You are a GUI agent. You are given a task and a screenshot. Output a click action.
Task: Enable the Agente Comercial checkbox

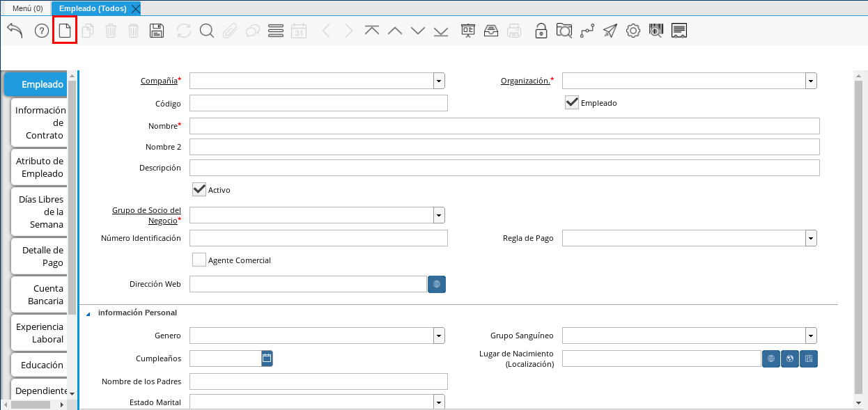pos(199,260)
